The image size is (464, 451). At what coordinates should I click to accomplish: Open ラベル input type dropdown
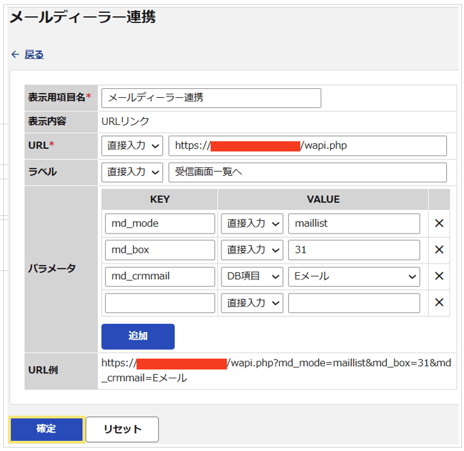[x=132, y=172]
